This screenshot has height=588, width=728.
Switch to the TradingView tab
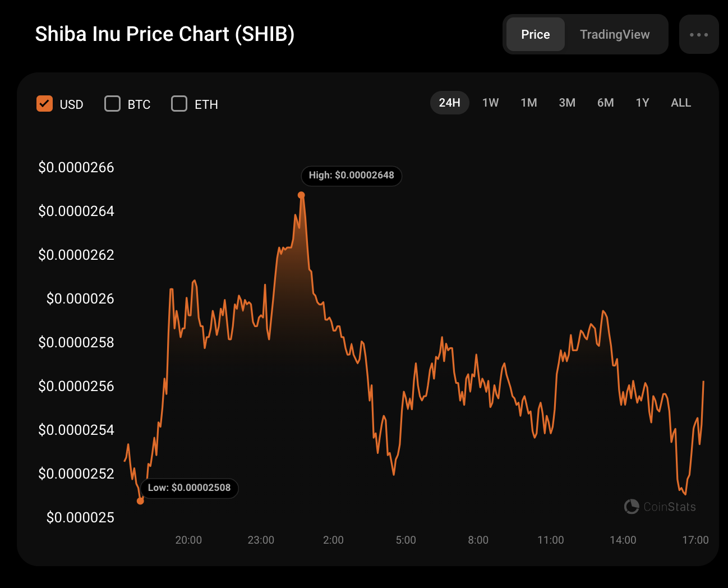tap(615, 35)
